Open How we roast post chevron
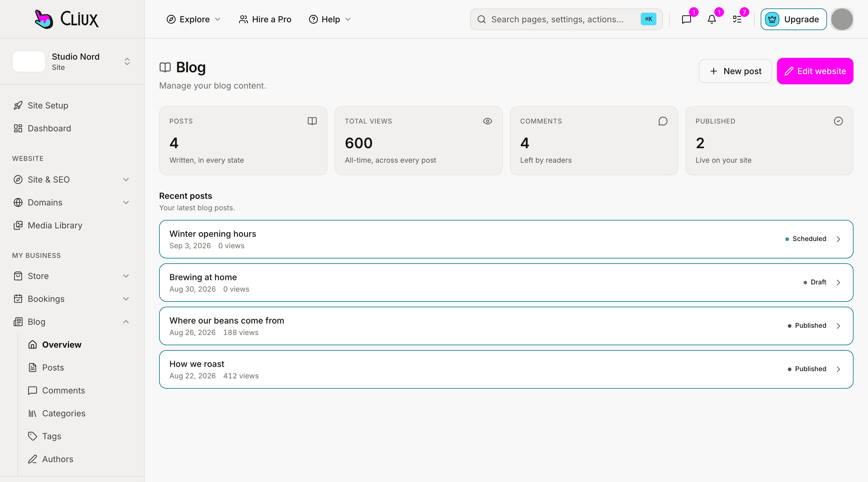The width and height of the screenshot is (868, 482). pos(838,369)
